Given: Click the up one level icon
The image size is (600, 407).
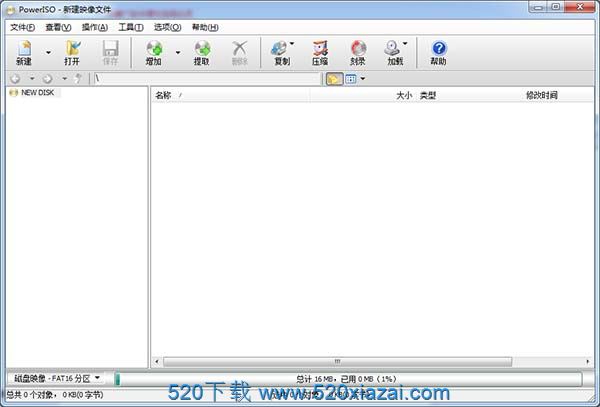Looking at the screenshot, I should tap(78, 79).
